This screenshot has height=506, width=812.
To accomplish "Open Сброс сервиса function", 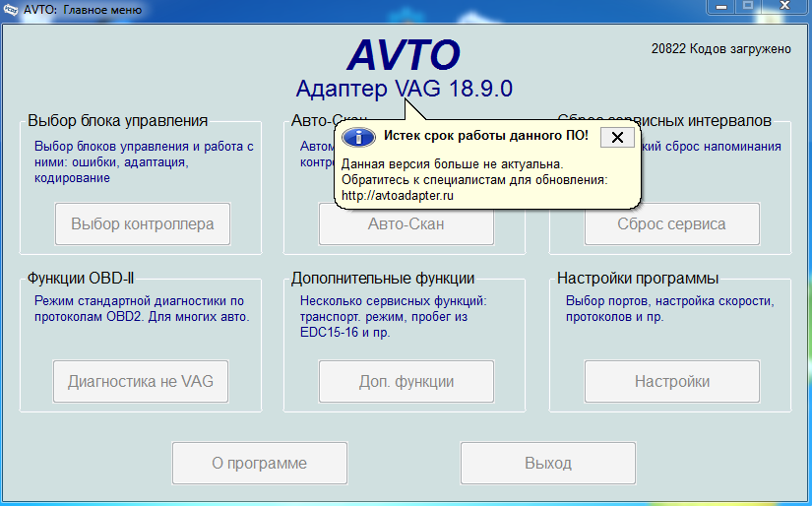I will click(671, 223).
